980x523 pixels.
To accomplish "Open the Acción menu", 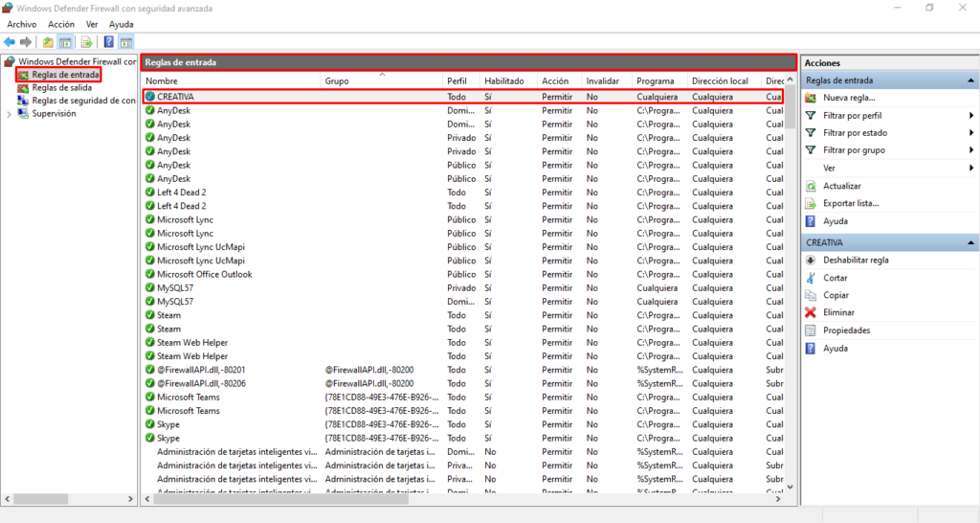I will click(x=61, y=24).
